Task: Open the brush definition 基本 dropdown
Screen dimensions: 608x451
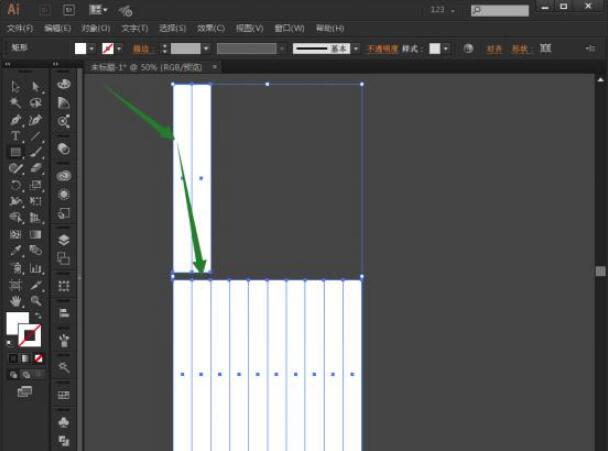Action: tap(356, 49)
